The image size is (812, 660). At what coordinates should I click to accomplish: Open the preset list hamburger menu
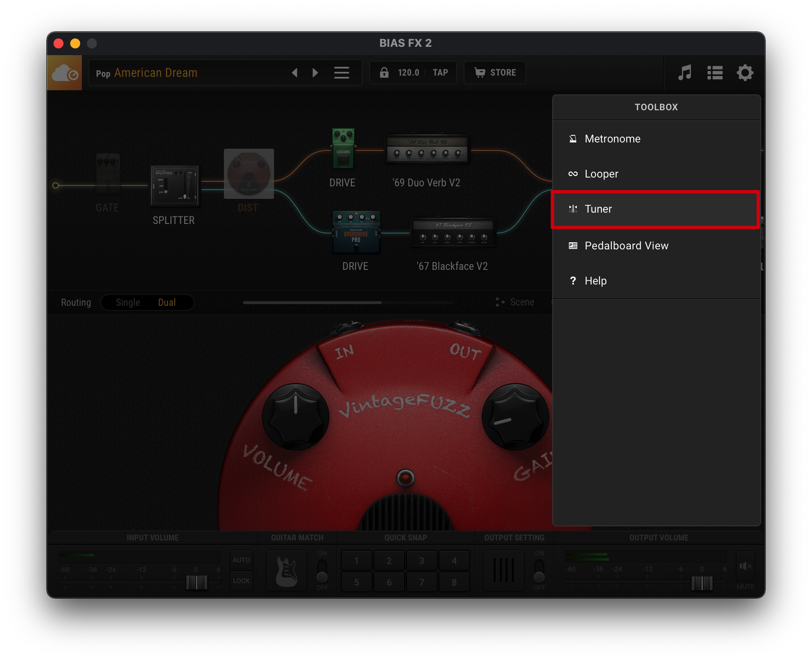click(342, 73)
